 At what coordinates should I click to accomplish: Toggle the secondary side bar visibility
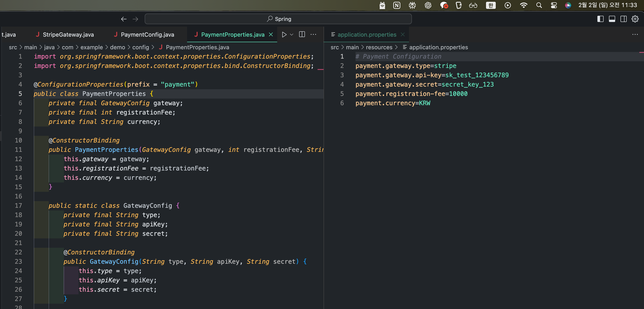coord(623,19)
